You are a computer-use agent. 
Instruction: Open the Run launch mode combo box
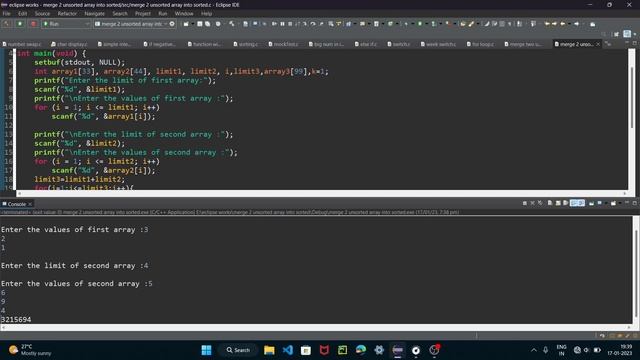(66, 24)
